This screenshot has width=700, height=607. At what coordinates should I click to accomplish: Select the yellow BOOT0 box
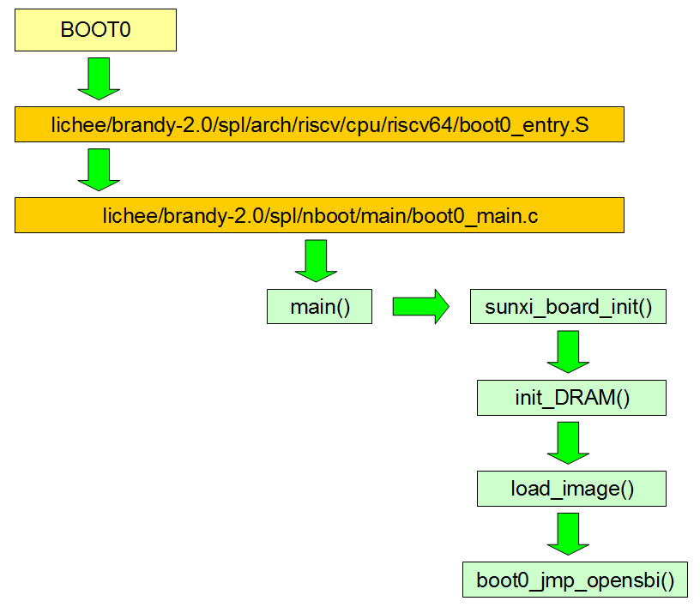pos(95,30)
